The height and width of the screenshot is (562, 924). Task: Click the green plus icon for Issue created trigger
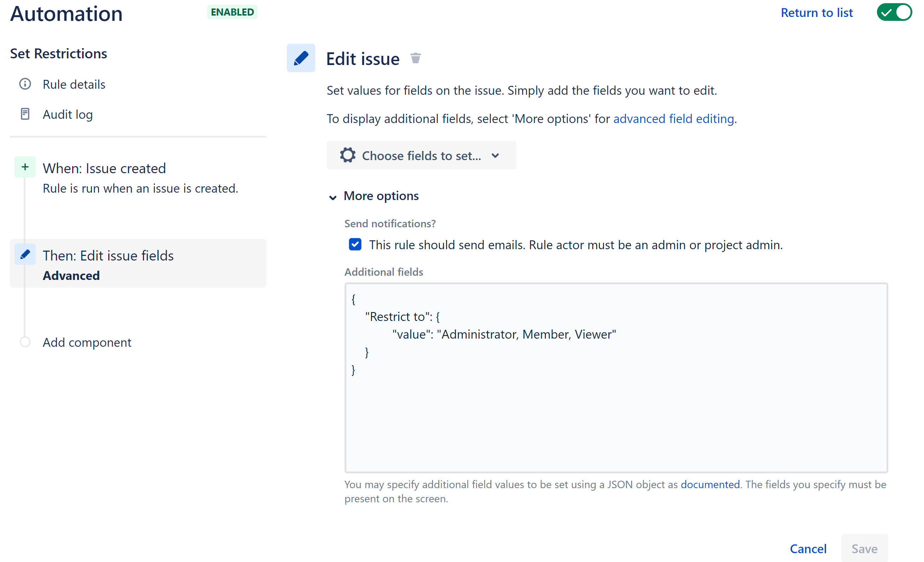25,167
